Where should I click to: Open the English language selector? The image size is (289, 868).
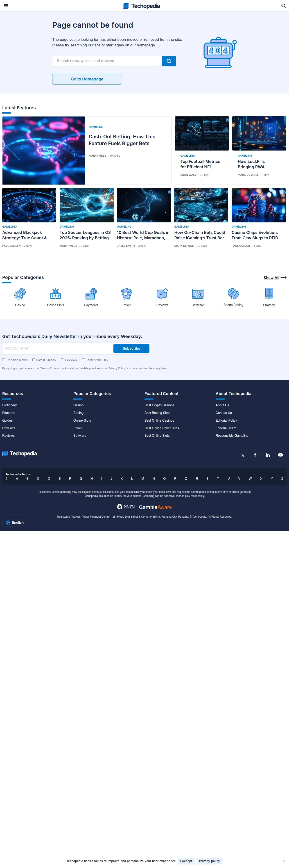click(x=15, y=523)
